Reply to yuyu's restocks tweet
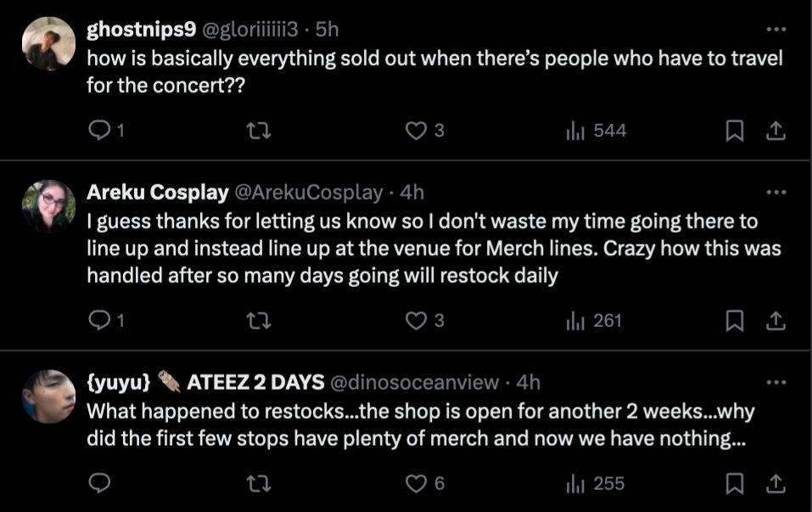This screenshot has height=512, width=812. [x=100, y=483]
